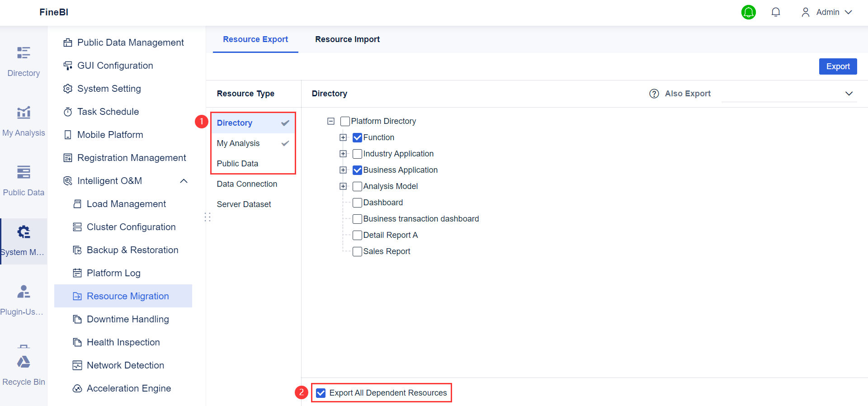Select Data Connection resource type
868x406 pixels.
click(x=247, y=184)
